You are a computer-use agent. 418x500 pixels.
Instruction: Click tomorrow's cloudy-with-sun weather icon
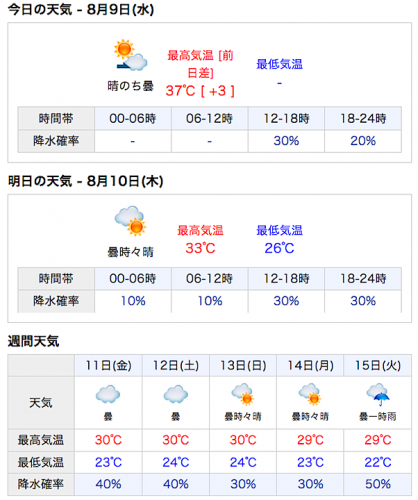point(130,221)
